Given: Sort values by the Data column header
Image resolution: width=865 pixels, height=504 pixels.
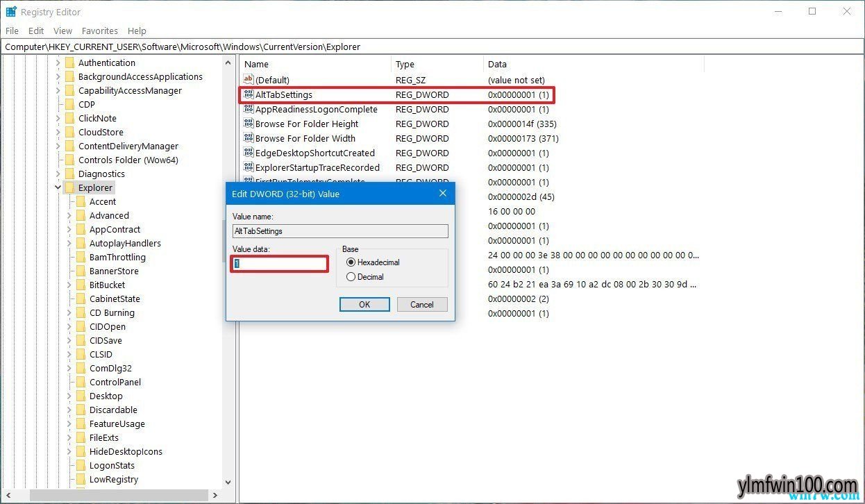Looking at the screenshot, I should (x=594, y=64).
